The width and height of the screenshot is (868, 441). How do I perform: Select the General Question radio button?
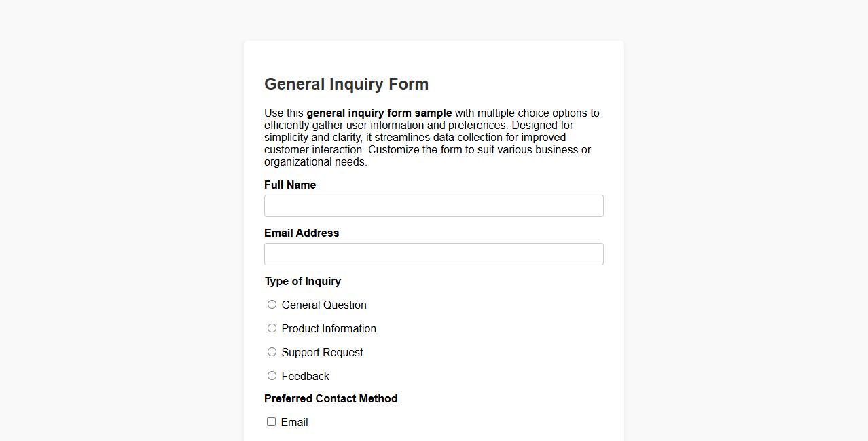click(272, 304)
